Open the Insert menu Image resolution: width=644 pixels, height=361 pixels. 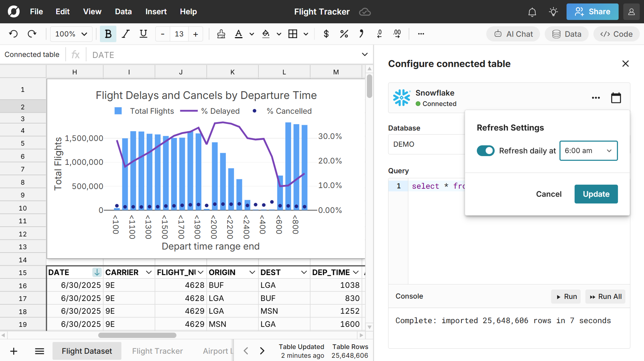(156, 12)
